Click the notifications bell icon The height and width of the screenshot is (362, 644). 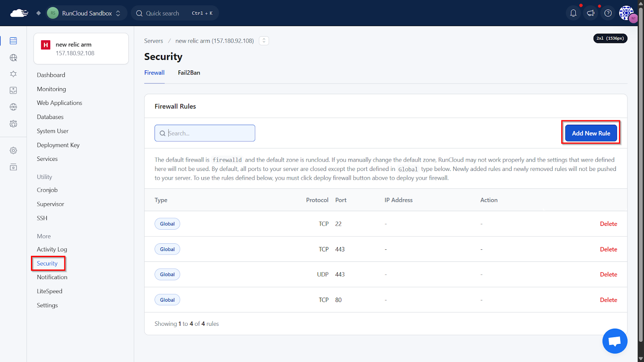(x=573, y=13)
